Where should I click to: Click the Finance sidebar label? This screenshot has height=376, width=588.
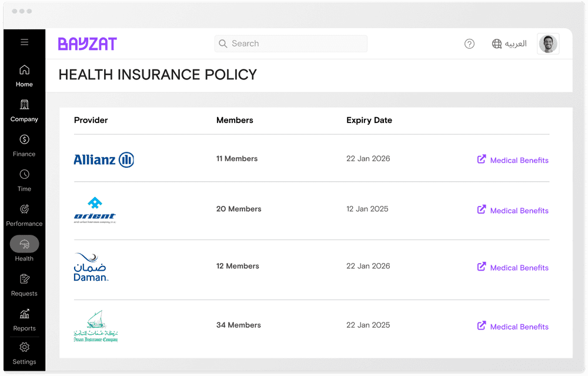click(24, 154)
